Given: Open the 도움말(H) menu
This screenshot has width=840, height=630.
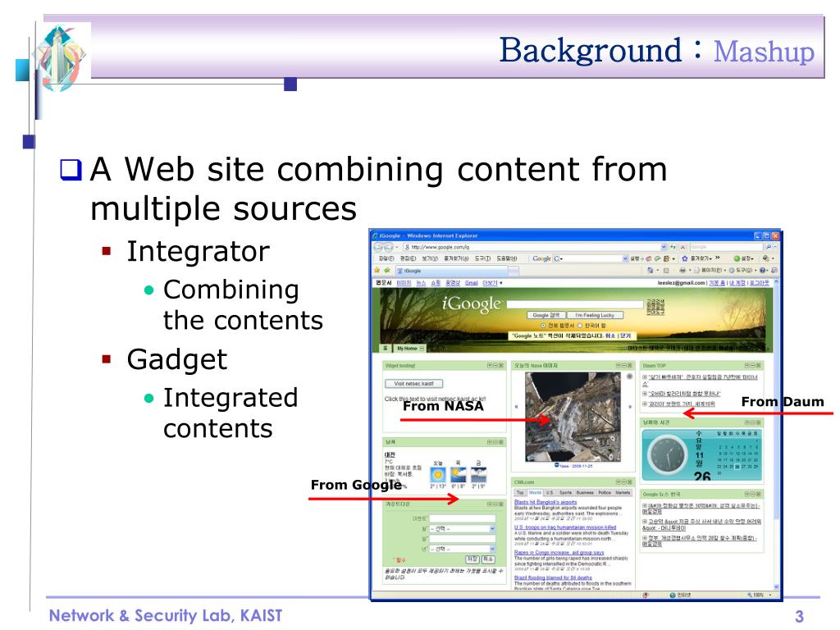Looking at the screenshot, I should [506, 258].
